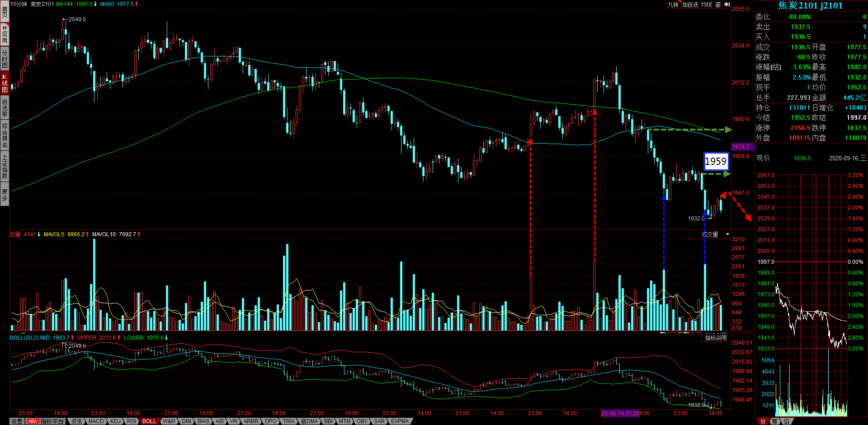Open 设置 settings button
This screenshot has height=425, width=868.
coord(17,421)
